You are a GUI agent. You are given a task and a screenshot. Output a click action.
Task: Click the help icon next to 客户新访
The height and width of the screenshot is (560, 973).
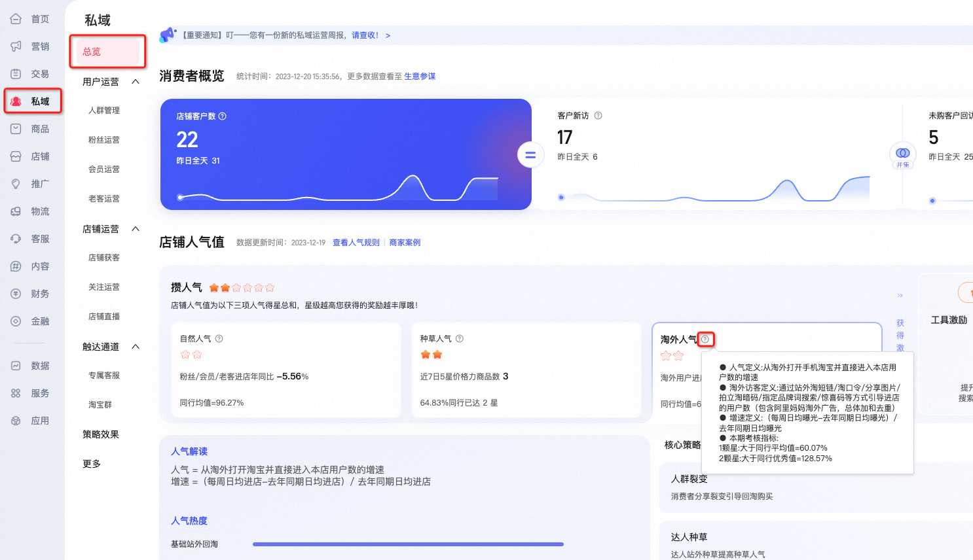point(598,116)
